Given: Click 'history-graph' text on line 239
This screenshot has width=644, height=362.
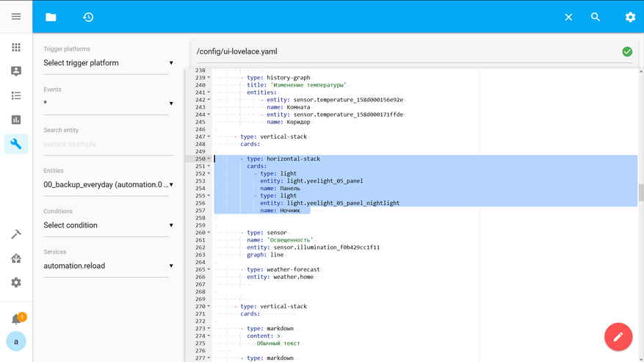Looking at the screenshot, I should click(x=289, y=78).
